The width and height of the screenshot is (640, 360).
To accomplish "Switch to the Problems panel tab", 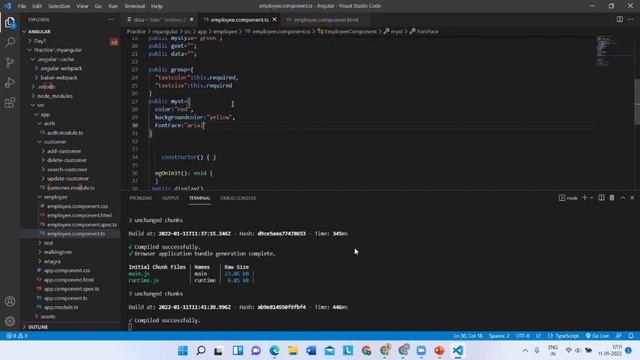I will tap(140, 198).
